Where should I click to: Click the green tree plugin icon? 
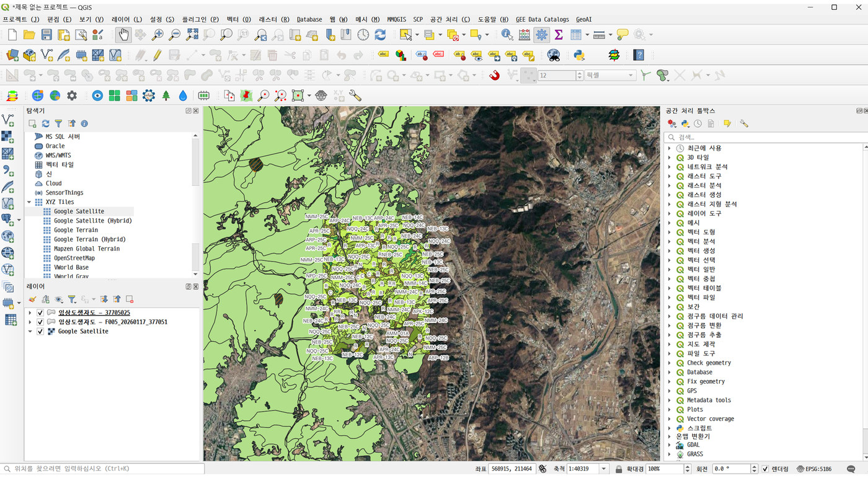(x=166, y=95)
